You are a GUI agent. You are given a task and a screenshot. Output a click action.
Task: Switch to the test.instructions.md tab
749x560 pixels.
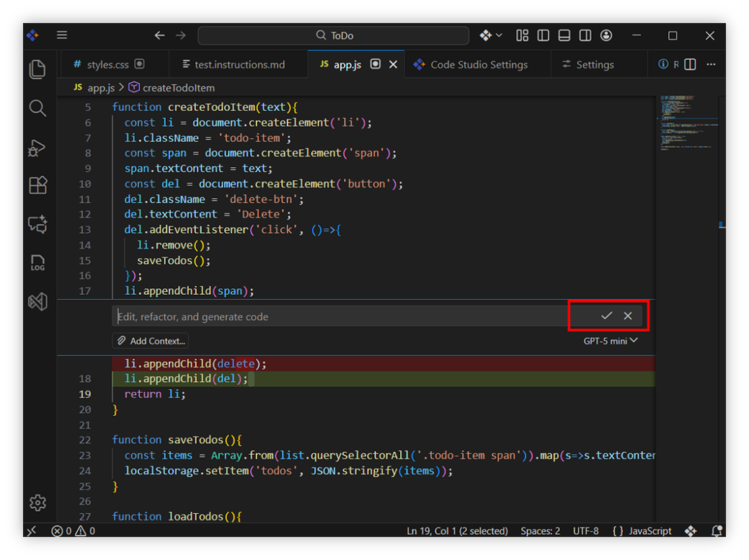pos(239,64)
